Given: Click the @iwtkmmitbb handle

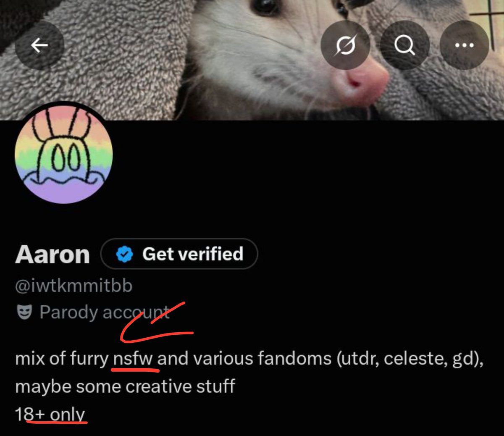Looking at the screenshot, I should (x=74, y=286).
